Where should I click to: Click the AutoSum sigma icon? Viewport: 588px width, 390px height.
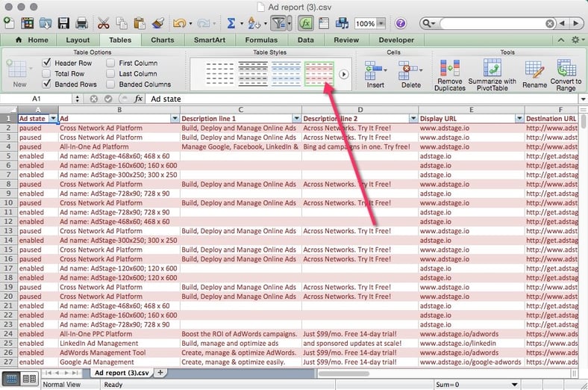(231, 23)
